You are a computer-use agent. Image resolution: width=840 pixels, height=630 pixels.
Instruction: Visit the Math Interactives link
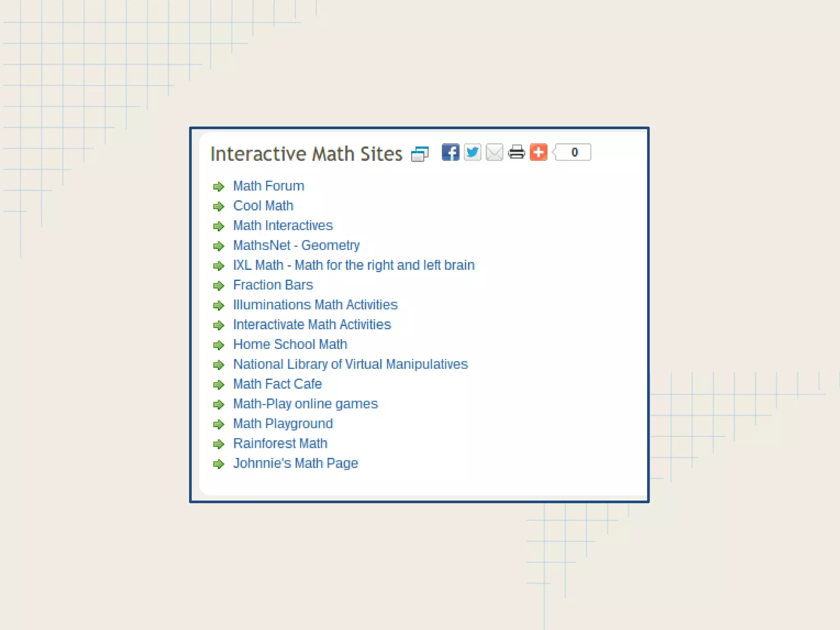(283, 225)
